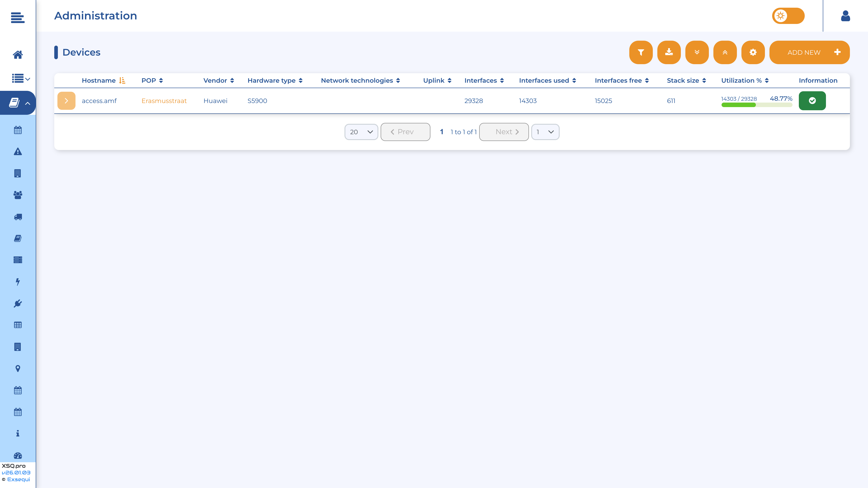Open the Exsequi link in the sidebar footer
Image resolution: width=868 pixels, height=488 pixels.
pos(19,479)
